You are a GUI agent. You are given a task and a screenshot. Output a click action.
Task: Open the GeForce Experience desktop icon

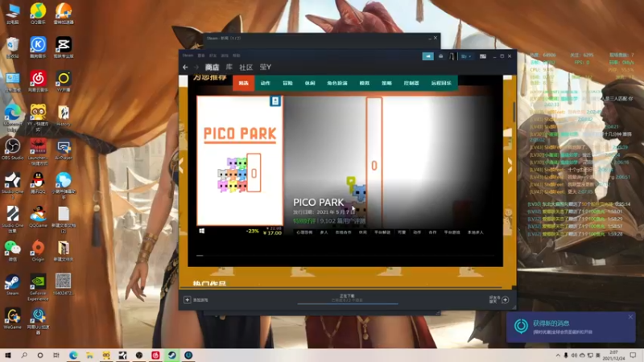[x=38, y=287]
